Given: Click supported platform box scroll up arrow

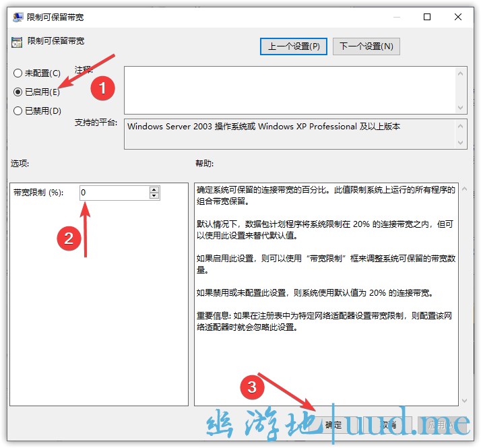Looking at the screenshot, I should [x=460, y=127].
